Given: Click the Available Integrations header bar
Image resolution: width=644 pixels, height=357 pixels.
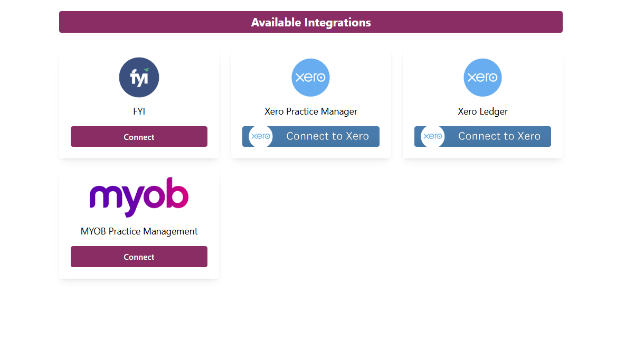Looking at the screenshot, I should pos(310,22).
